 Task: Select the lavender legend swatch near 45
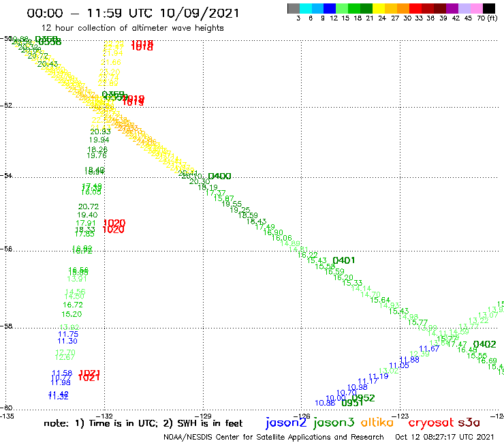click(x=464, y=8)
